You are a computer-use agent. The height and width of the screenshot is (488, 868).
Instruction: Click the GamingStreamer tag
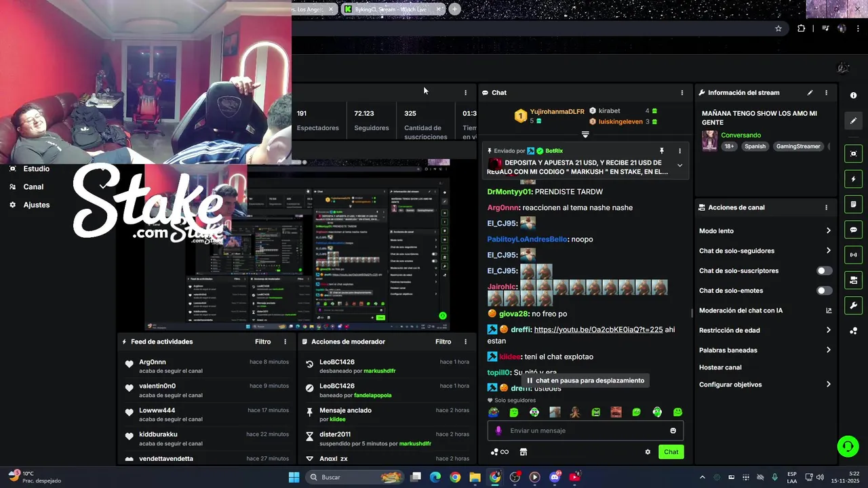798,146
